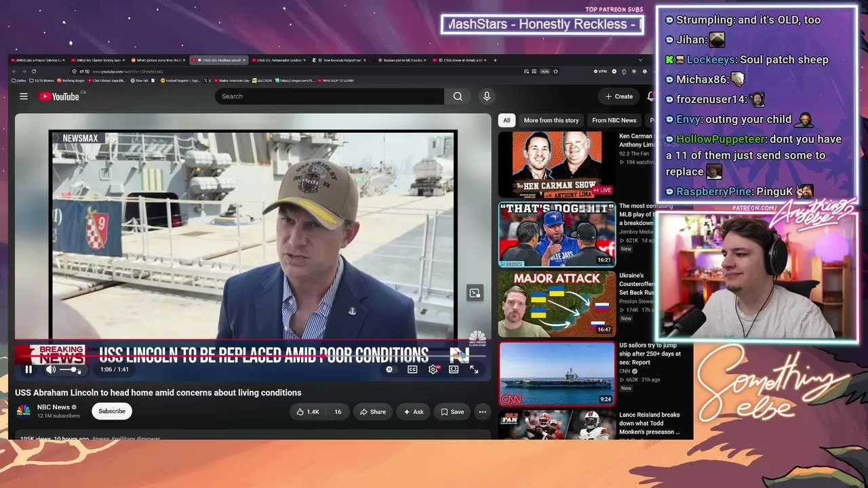Switch to the My Clacton Victory Speech tab
Image resolution: width=868 pixels, height=488 pixels.
coord(98,60)
